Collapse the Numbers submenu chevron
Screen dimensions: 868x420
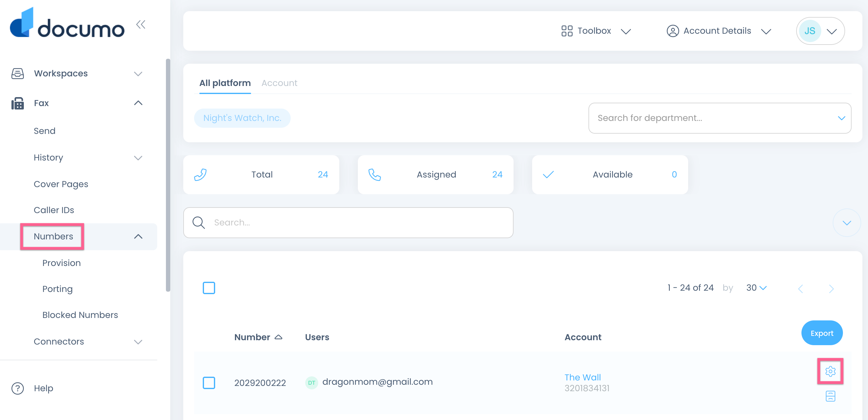pos(138,237)
